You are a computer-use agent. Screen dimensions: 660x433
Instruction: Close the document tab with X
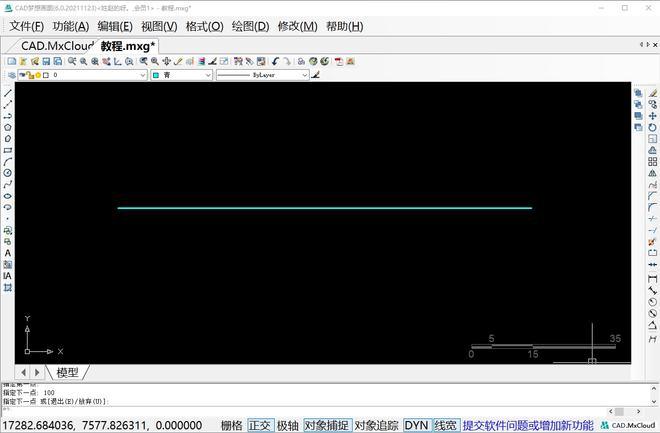(655, 45)
